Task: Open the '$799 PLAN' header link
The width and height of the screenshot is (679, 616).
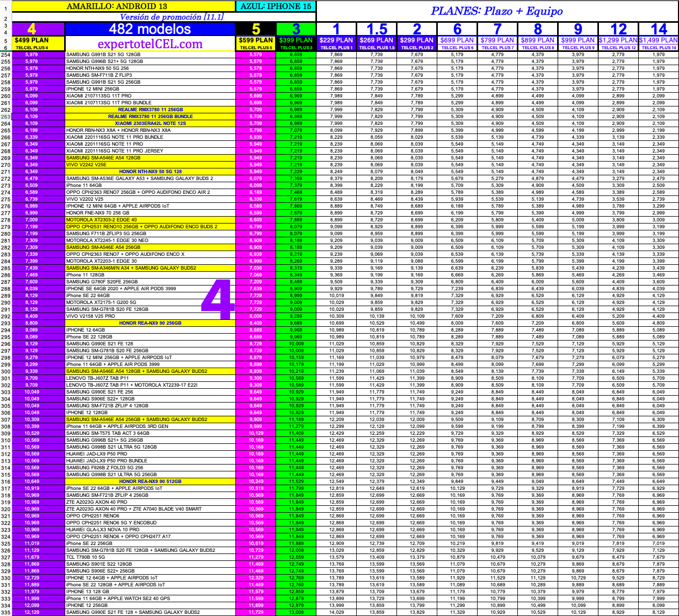Action: tap(498, 40)
